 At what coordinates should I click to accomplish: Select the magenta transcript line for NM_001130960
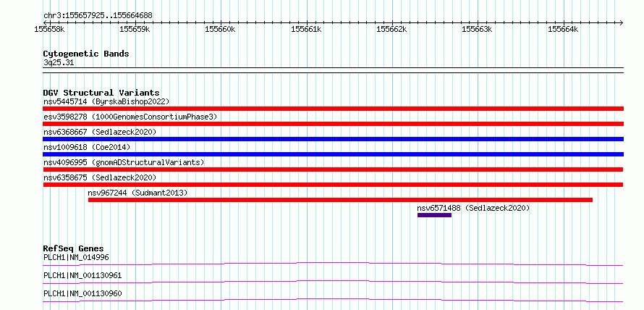(x=333, y=300)
